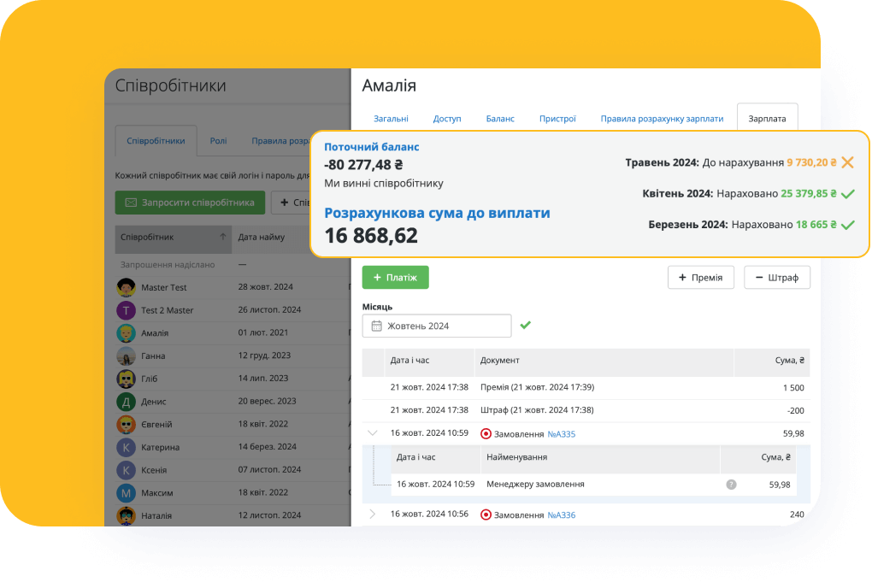Screen dimensions: 872x588
Task: Collapse the expanded order №A335 row
Action: pyautogui.click(x=372, y=433)
